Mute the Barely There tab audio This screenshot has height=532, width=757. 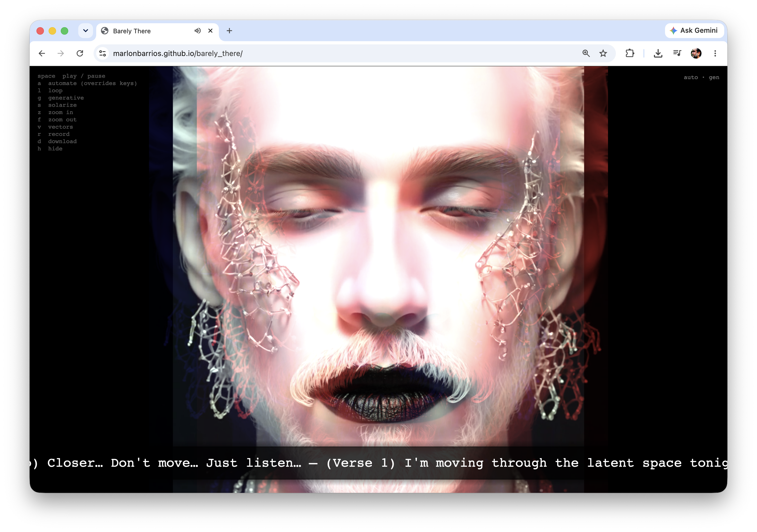(197, 31)
